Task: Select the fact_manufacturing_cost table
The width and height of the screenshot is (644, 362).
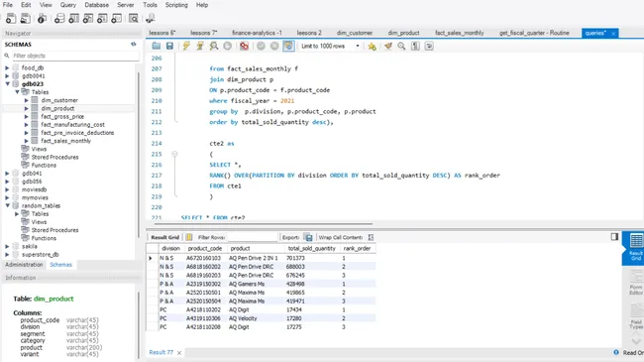Action: pyautogui.click(x=72, y=125)
